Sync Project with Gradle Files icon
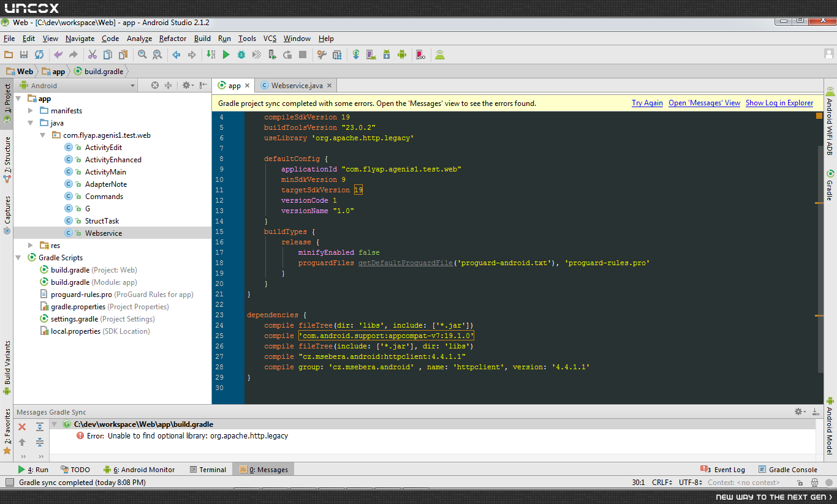 356,55
